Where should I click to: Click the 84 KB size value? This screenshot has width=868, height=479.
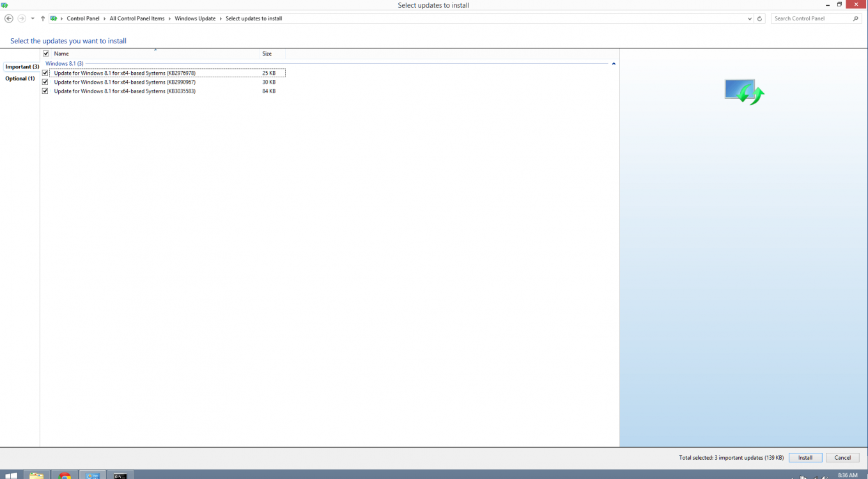click(x=269, y=91)
